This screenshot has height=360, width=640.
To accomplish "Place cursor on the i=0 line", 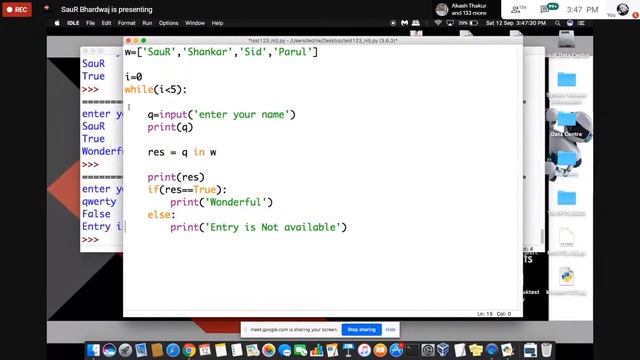I will tap(133, 77).
